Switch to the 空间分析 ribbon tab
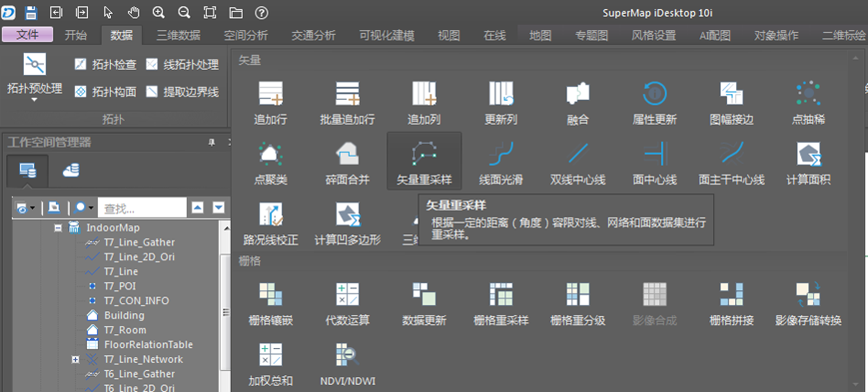Screen dimensions: 868x392 click(246, 35)
